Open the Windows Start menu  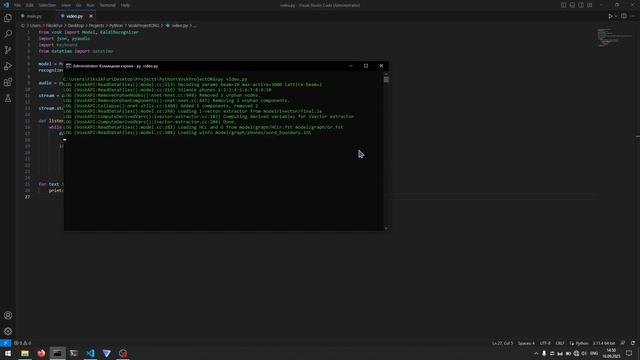[8, 353]
